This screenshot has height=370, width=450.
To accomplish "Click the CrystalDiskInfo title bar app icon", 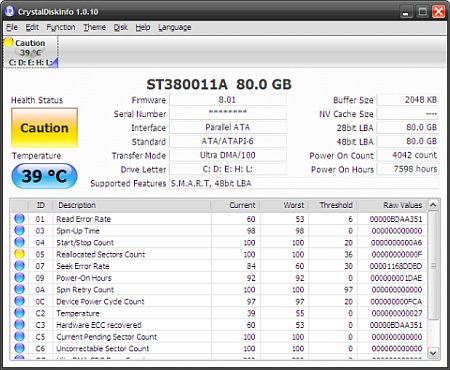I will [x=9, y=11].
